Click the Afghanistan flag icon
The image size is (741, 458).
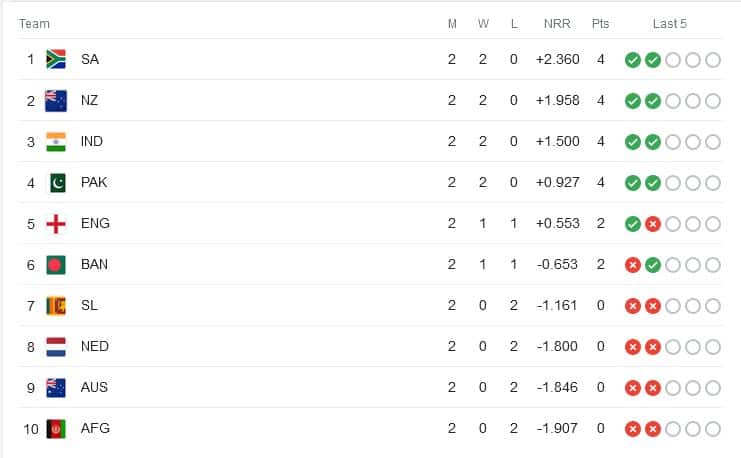(x=56, y=429)
